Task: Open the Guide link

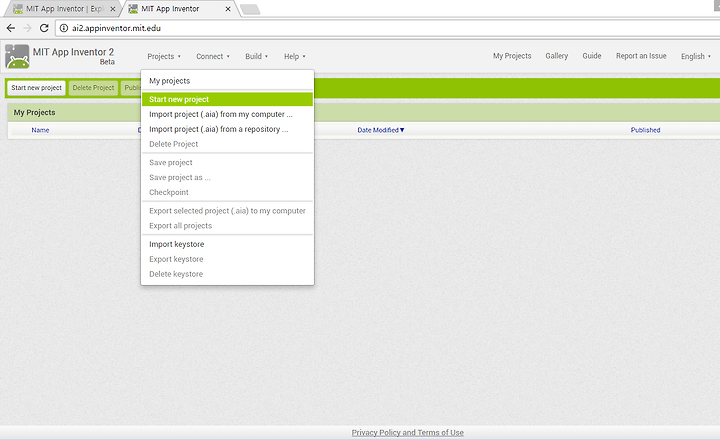Action: [591, 56]
